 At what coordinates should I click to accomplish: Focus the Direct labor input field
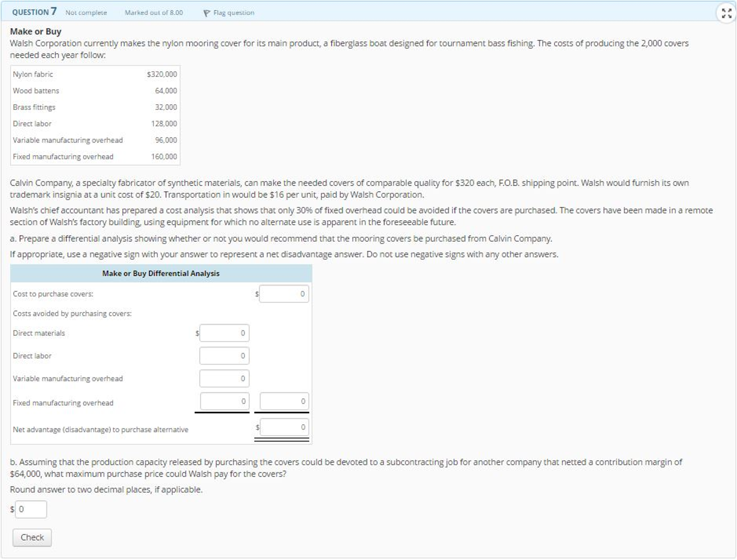pos(224,356)
